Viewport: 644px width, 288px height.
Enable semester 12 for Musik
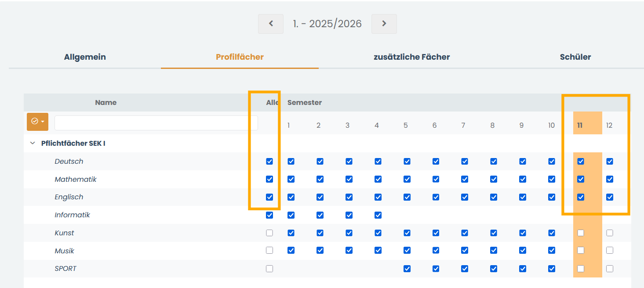tap(610, 251)
